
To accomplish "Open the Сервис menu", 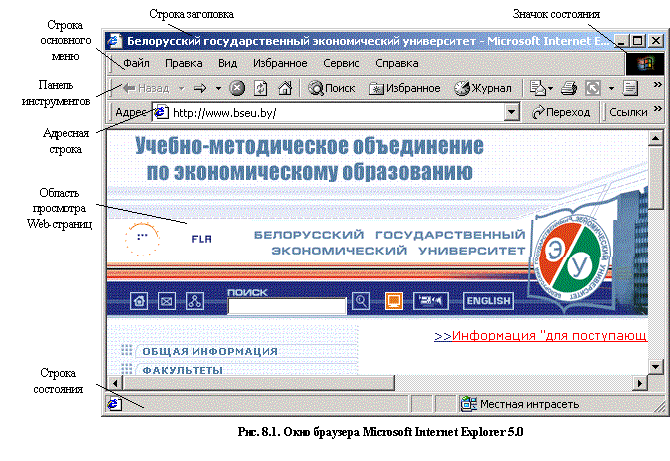I will [x=341, y=63].
